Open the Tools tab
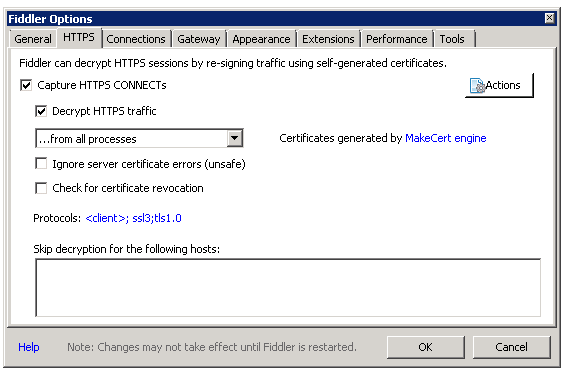 452,39
